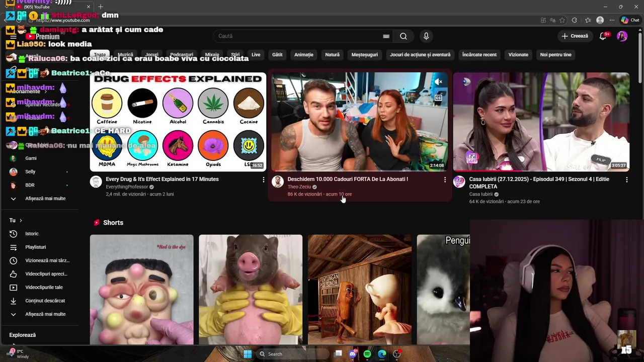Screen dimensions: 644x362
Task: Select the Gătit filter chip
Action: coord(277,54)
